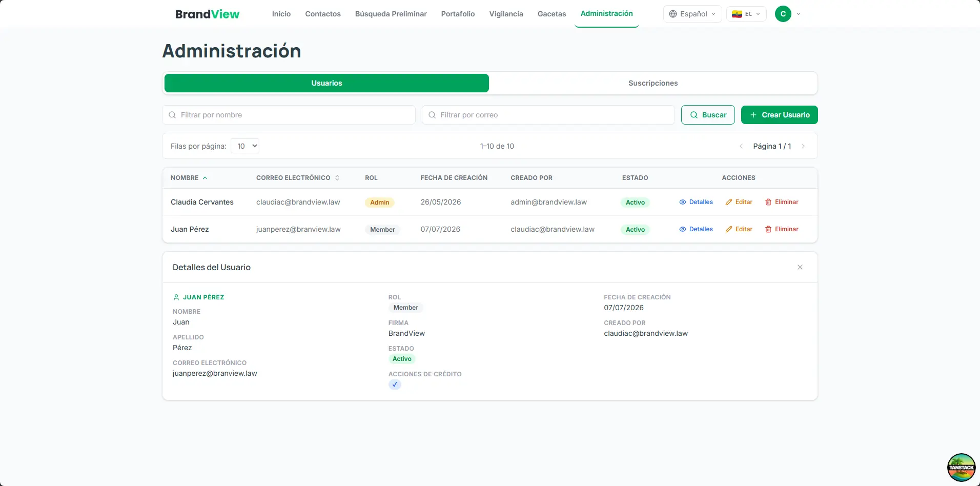Click the Member badge in details panel

click(x=406, y=308)
